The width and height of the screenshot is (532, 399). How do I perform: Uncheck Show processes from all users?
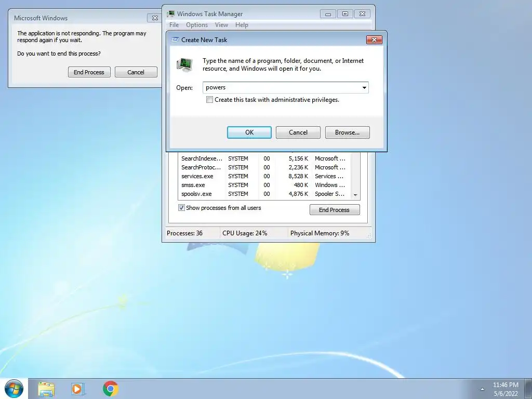pyautogui.click(x=181, y=208)
